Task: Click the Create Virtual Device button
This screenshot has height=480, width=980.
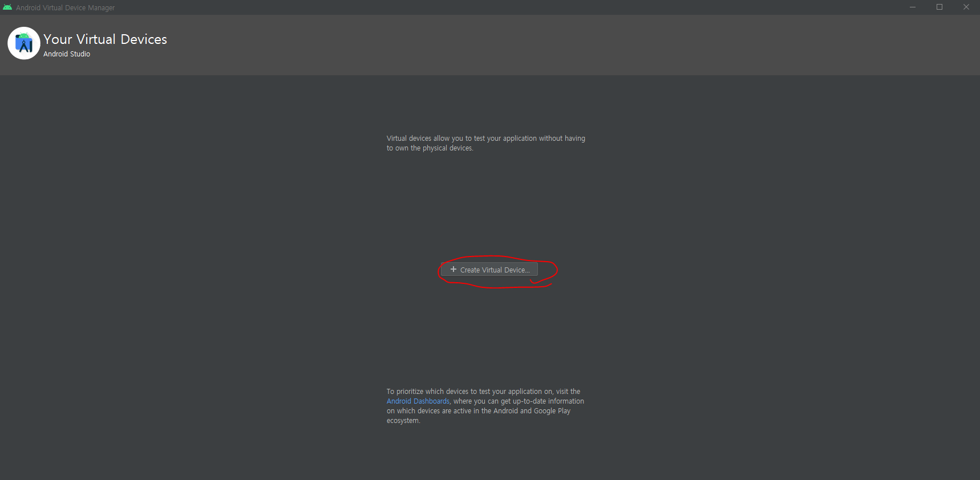Action: click(x=489, y=270)
